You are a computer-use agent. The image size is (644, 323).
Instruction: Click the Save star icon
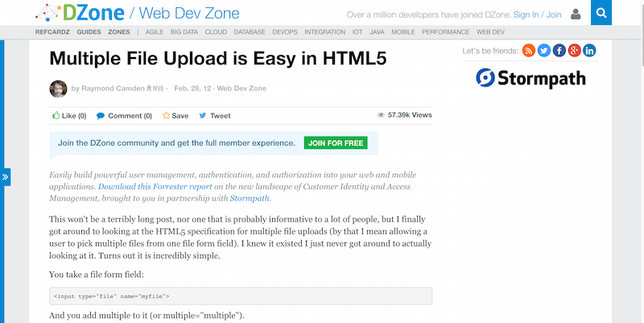tap(166, 115)
